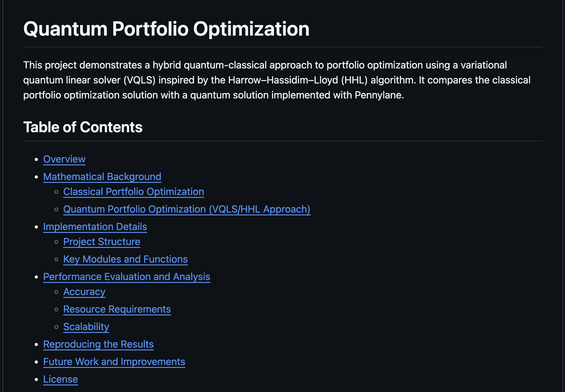This screenshot has width=565, height=392.
Task: Go to Project Structure subsection
Action: tap(102, 242)
